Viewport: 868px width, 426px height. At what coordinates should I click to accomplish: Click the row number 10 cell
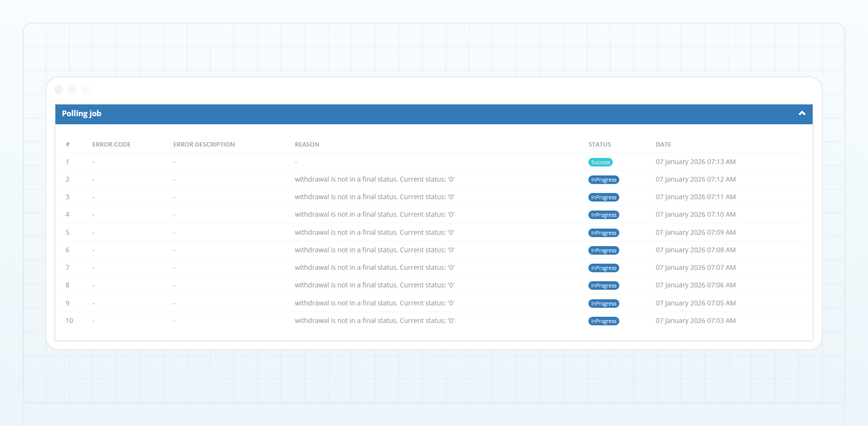point(69,321)
